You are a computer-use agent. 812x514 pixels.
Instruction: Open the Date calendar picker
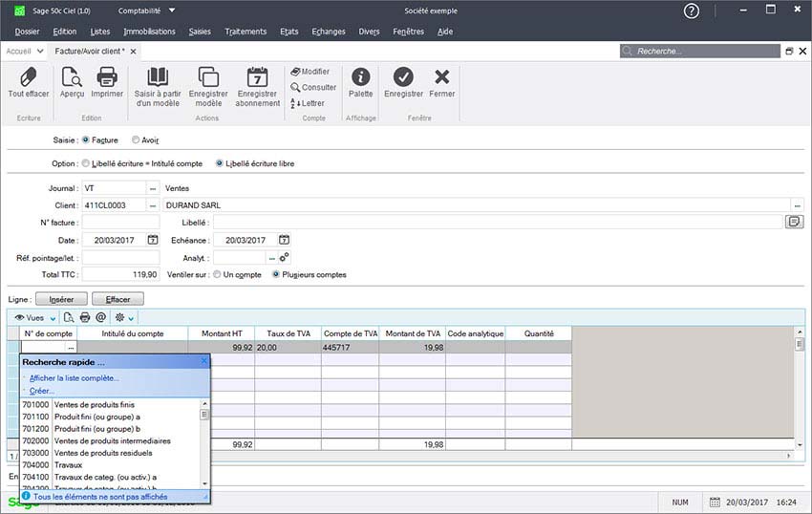tap(153, 240)
